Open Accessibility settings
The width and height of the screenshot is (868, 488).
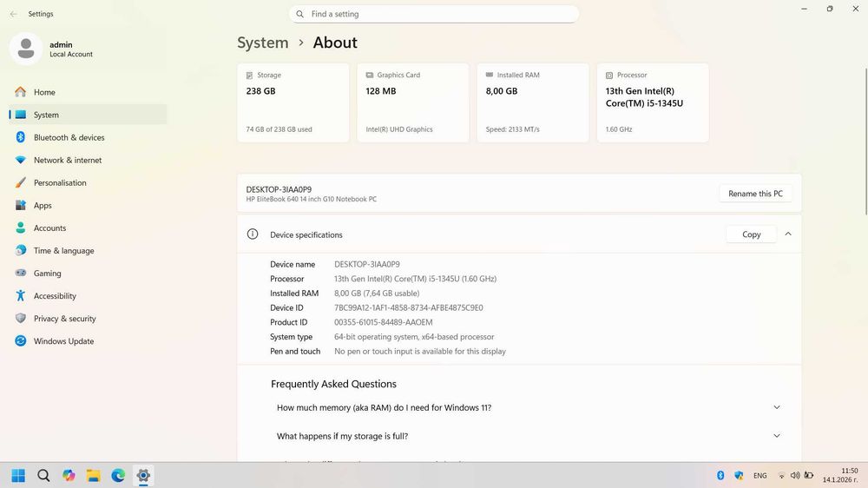tap(88, 296)
